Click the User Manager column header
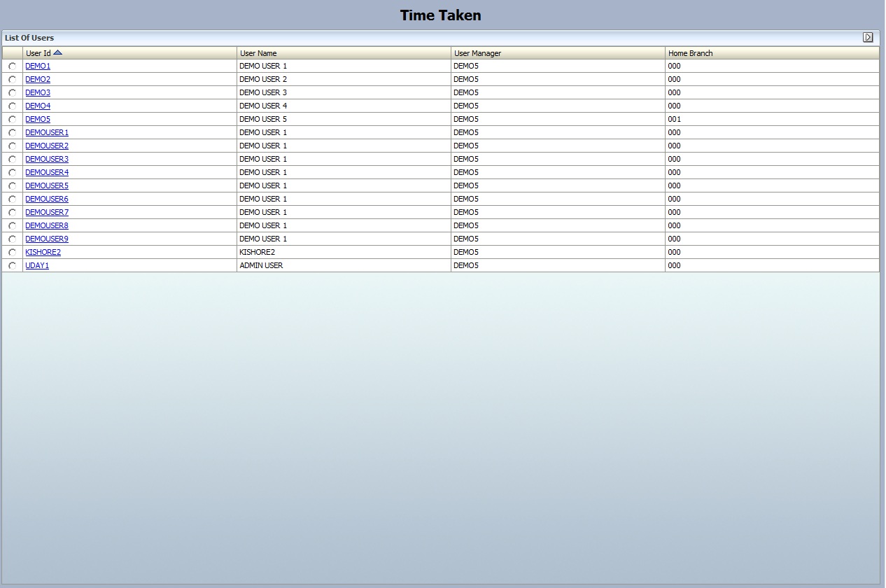This screenshot has height=588, width=886. pos(558,53)
